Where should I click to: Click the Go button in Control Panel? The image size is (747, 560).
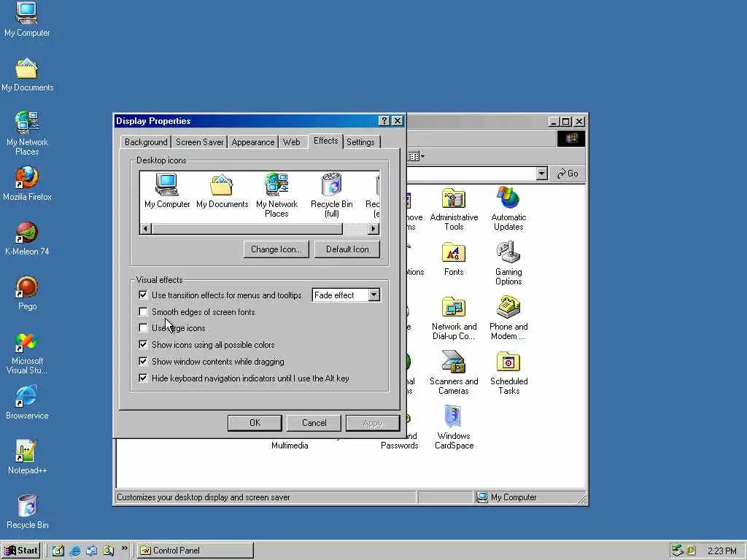point(568,174)
